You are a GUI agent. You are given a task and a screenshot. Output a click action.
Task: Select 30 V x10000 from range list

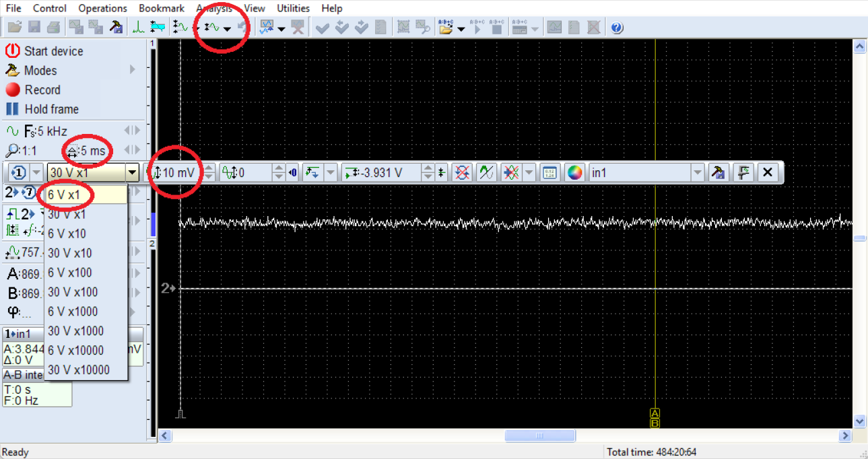86,370
